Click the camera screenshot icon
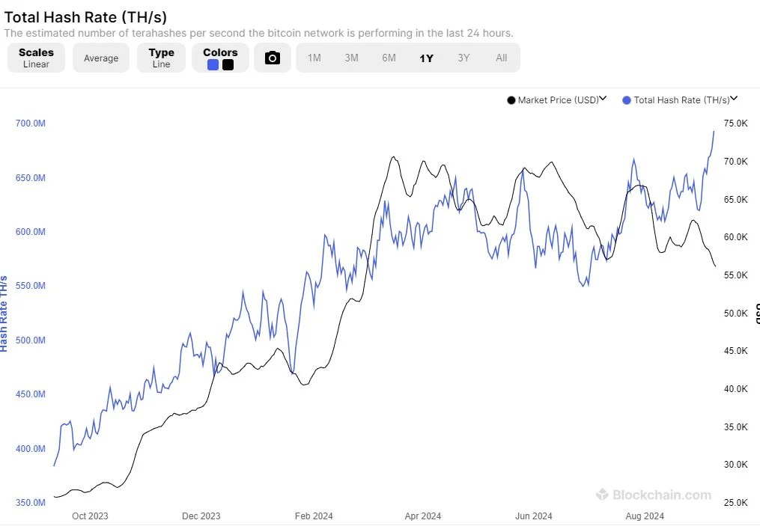 (273, 58)
